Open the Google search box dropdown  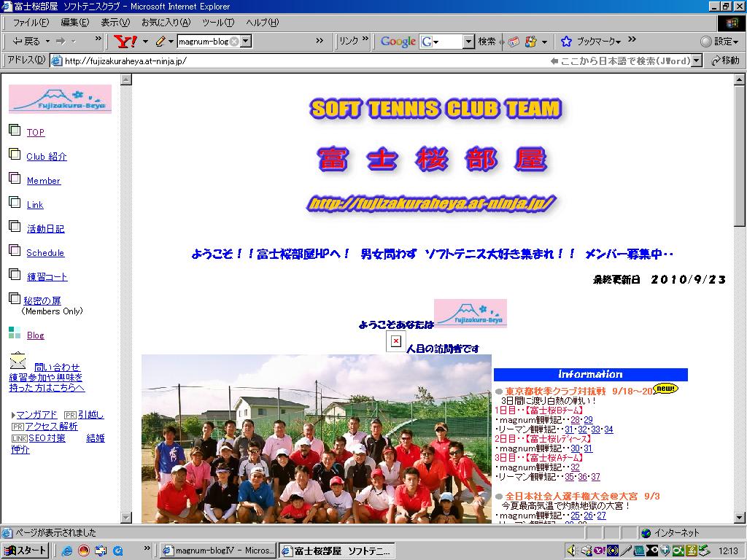[469, 42]
